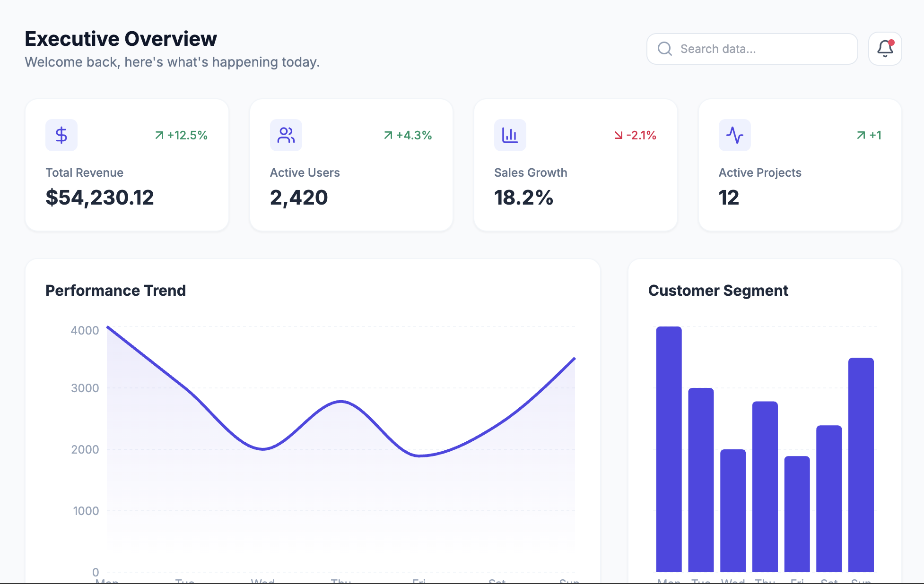Select the Sales Growth 18.2% value
The image size is (924, 584).
click(x=523, y=198)
